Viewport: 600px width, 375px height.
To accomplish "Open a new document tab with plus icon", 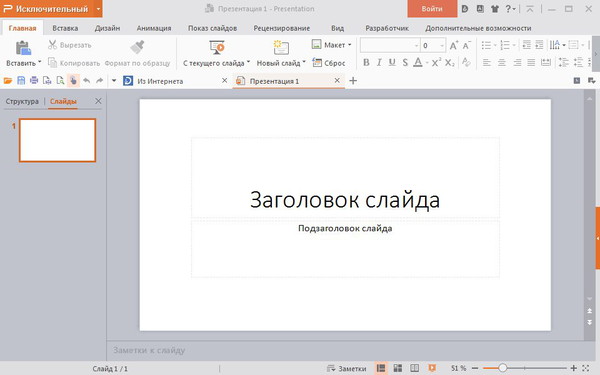I will pyautogui.click(x=353, y=81).
